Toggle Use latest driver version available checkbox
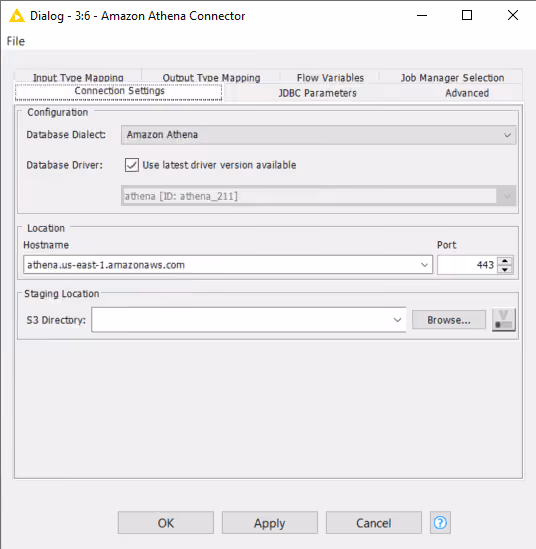The width and height of the screenshot is (536, 549). [132, 165]
